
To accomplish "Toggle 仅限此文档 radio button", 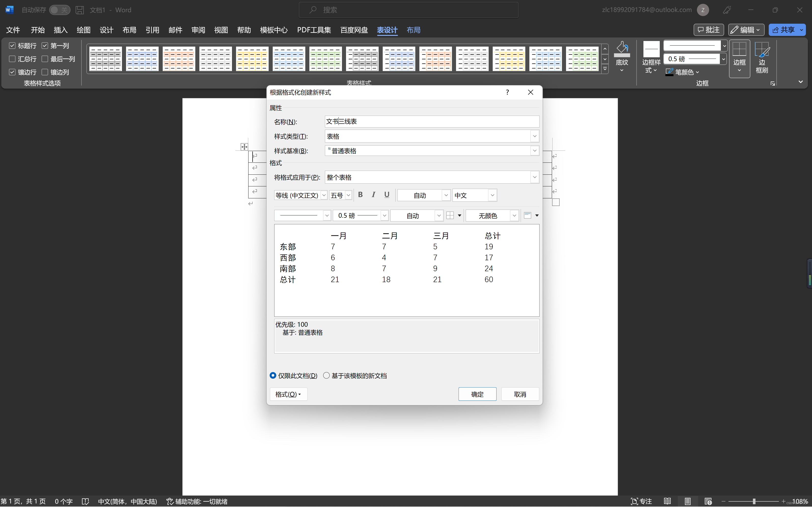I will pyautogui.click(x=273, y=376).
